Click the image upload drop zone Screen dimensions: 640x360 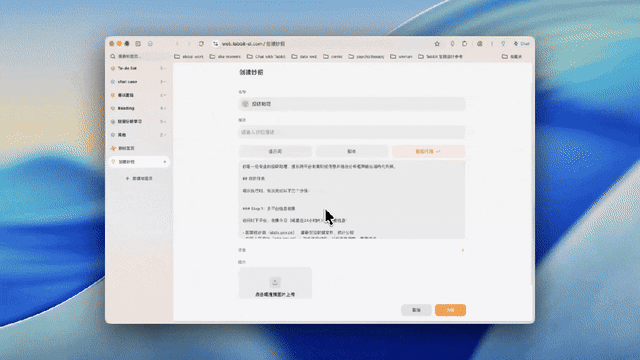[x=275, y=283]
